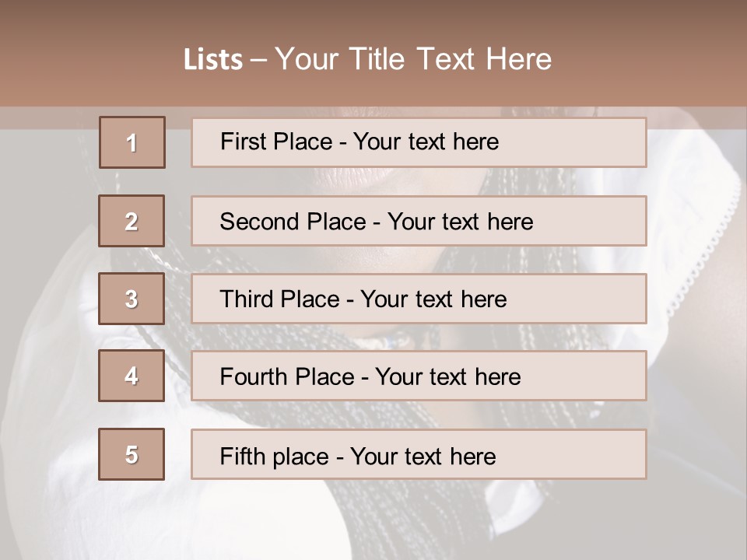747x560 pixels.
Task: Click the word 'Third' in the third row
Action: [247, 299]
